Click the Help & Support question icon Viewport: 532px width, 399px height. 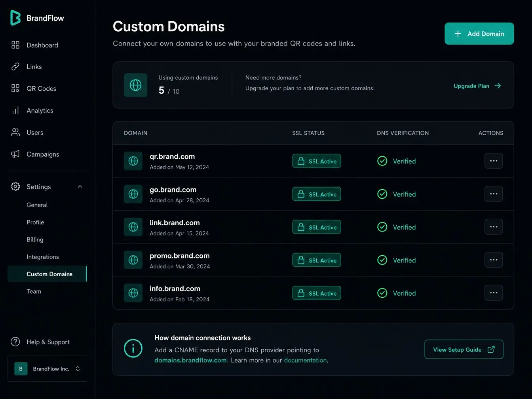[15, 342]
